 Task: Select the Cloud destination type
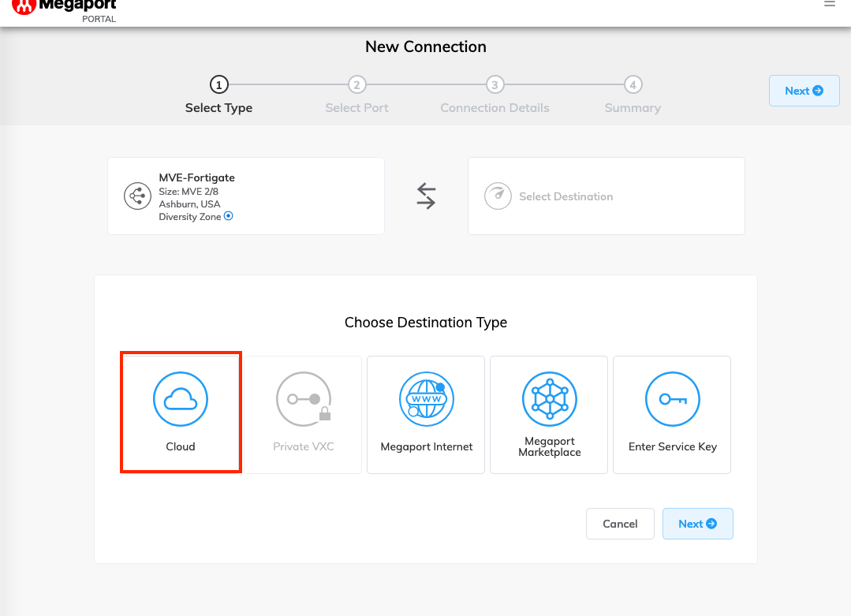181,413
